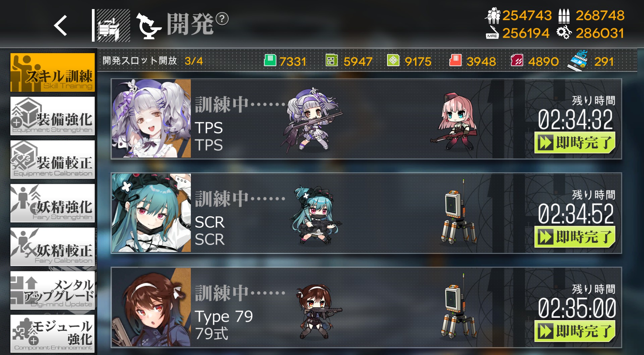
Task: Open the help question mark icon
Action: (x=222, y=19)
